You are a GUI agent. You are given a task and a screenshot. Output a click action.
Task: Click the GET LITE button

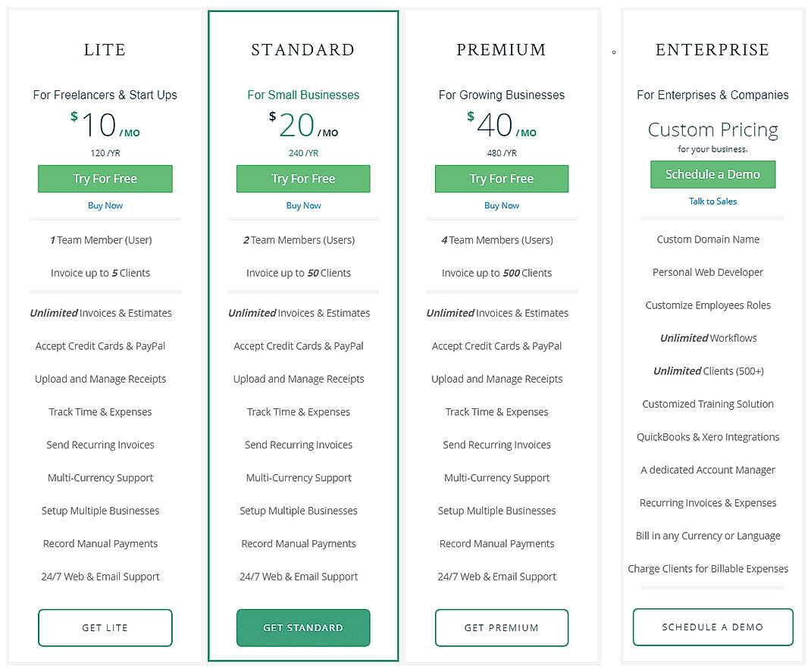click(x=105, y=627)
